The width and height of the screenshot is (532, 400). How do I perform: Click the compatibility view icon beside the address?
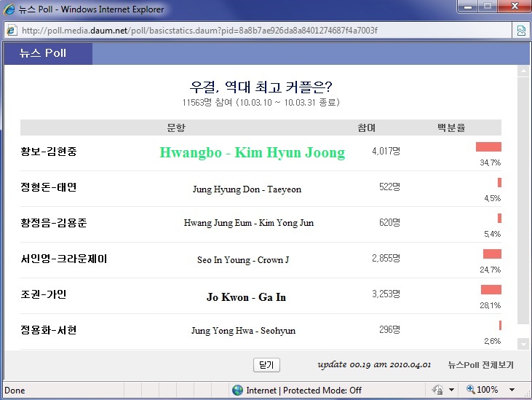pos(521,31)
